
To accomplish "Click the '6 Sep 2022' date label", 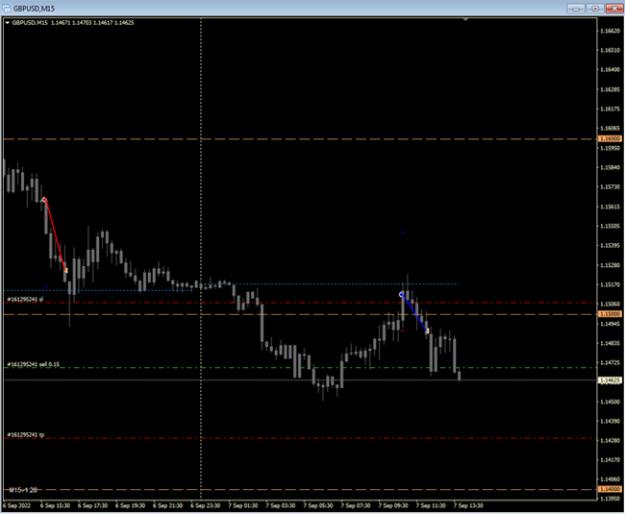I will 16,506.
